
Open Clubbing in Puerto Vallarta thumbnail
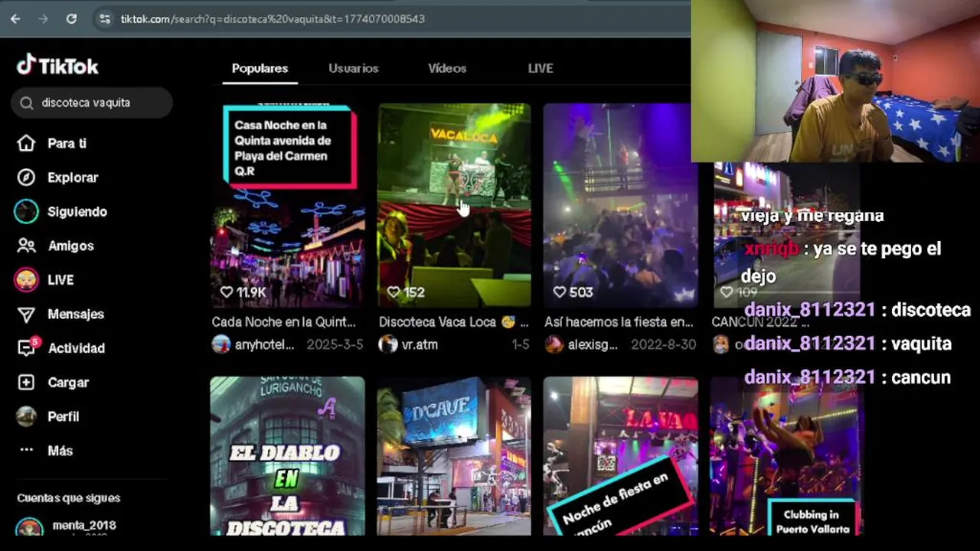(x=786, y=456)
